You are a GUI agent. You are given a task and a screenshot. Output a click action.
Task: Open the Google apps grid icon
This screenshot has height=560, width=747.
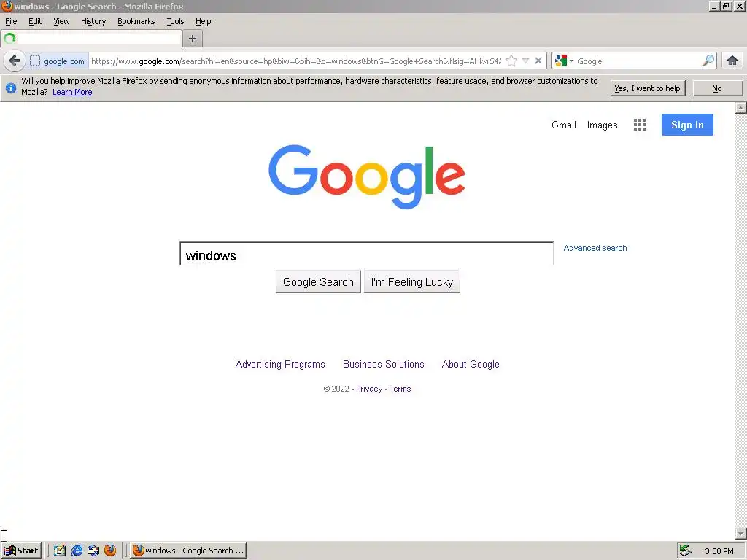pos(640,125)
